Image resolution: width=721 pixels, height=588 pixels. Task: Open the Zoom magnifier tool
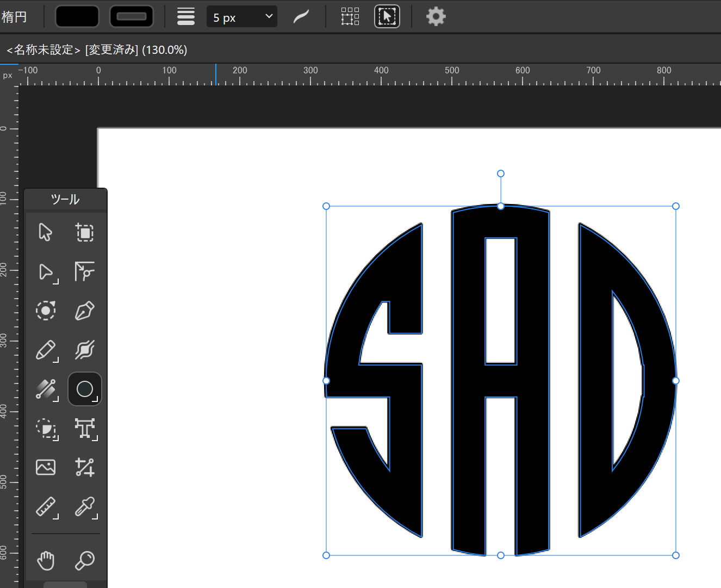[x=84, y=560]
